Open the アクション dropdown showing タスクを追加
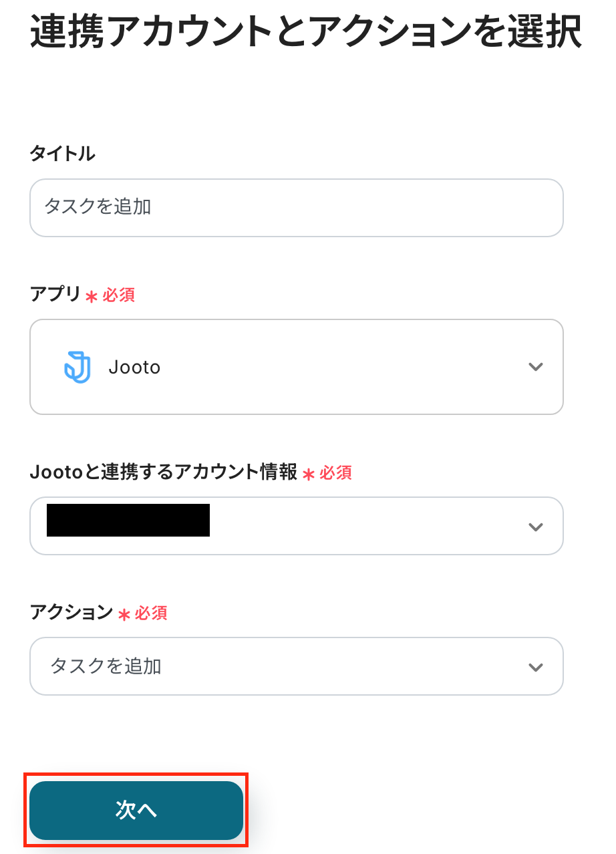Screen dimensions: 616x854 click(296, 666)
